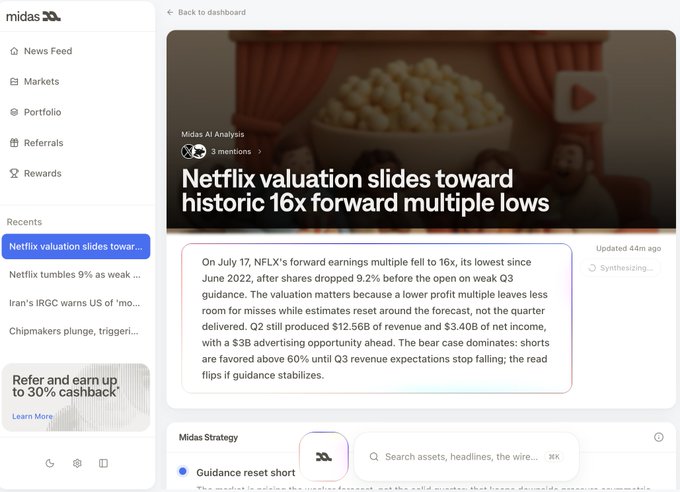Open Markets section
The height and width of the screenshot is (492, 680).
coord(42,82)
